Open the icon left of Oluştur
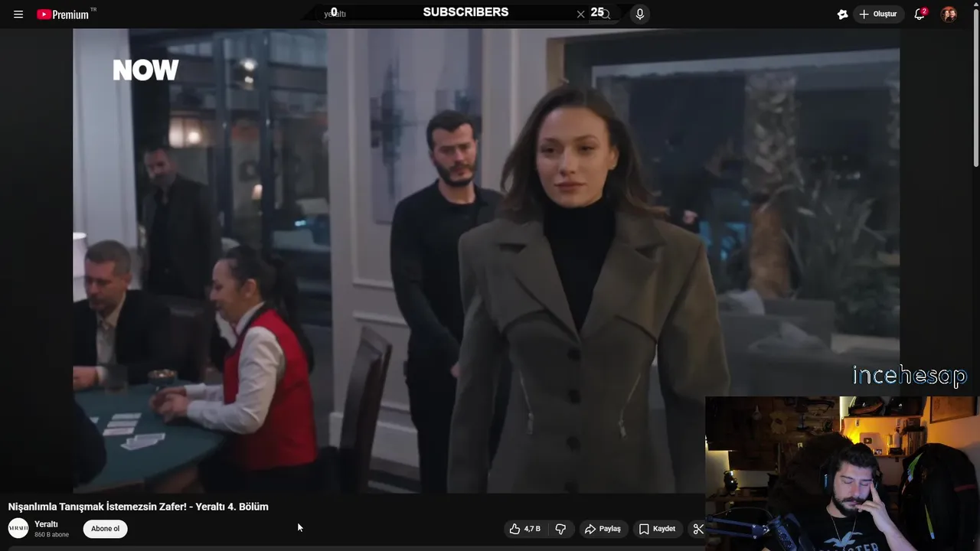Viewport: 980px width, 551px height. (843, 15)
